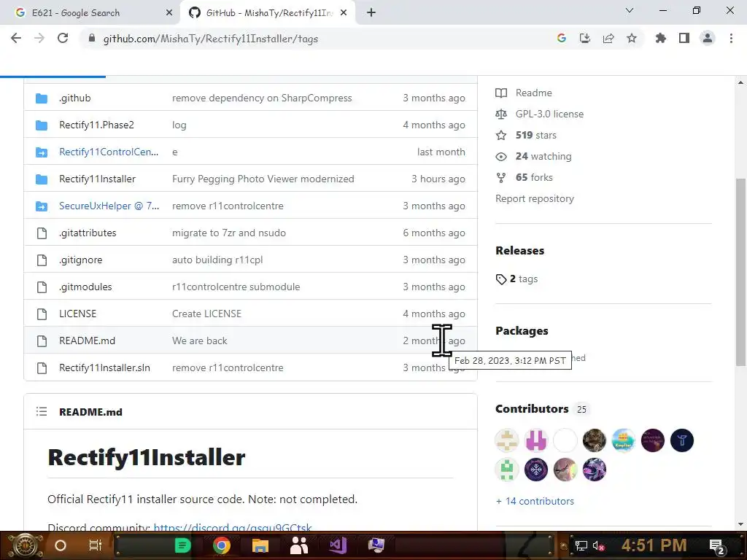Select the GitHub MishaTy tab

tap(268, 13)
